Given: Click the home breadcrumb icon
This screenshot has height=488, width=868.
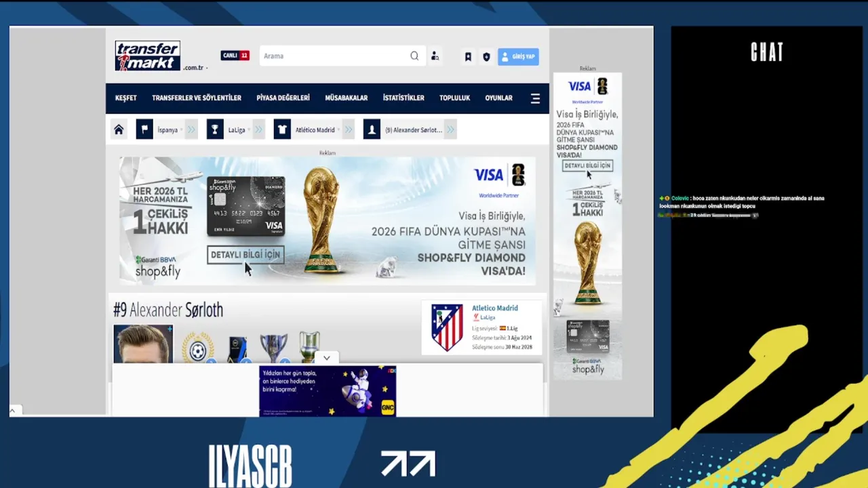Looking at the screenshot, I should (119, 129).
